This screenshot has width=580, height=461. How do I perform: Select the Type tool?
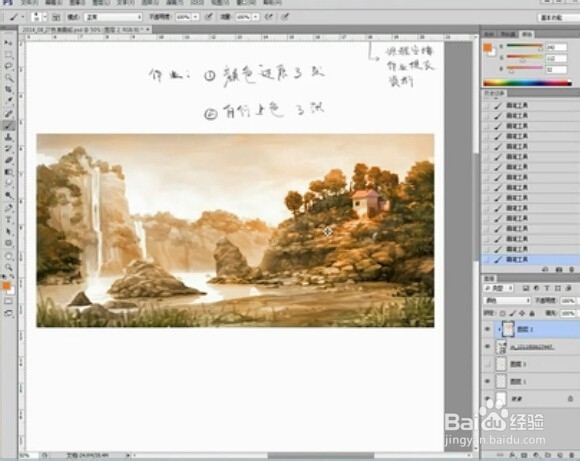[8, 220]
